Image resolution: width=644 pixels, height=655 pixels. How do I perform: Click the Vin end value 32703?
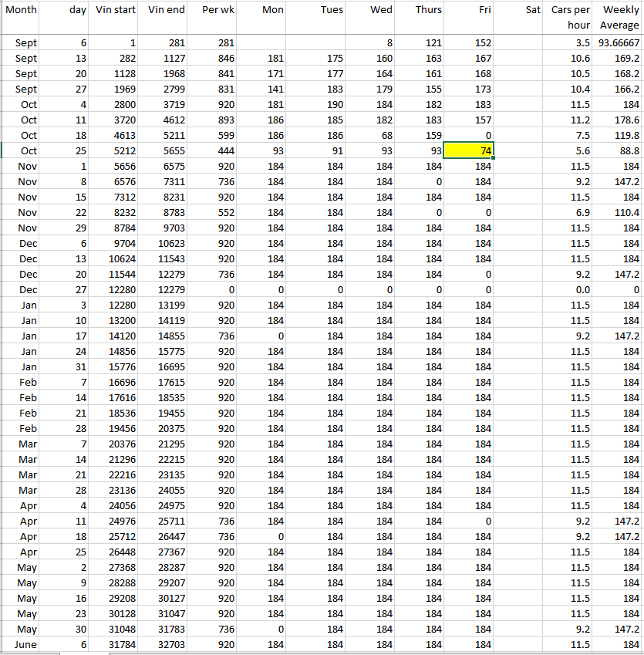[164, 644]
